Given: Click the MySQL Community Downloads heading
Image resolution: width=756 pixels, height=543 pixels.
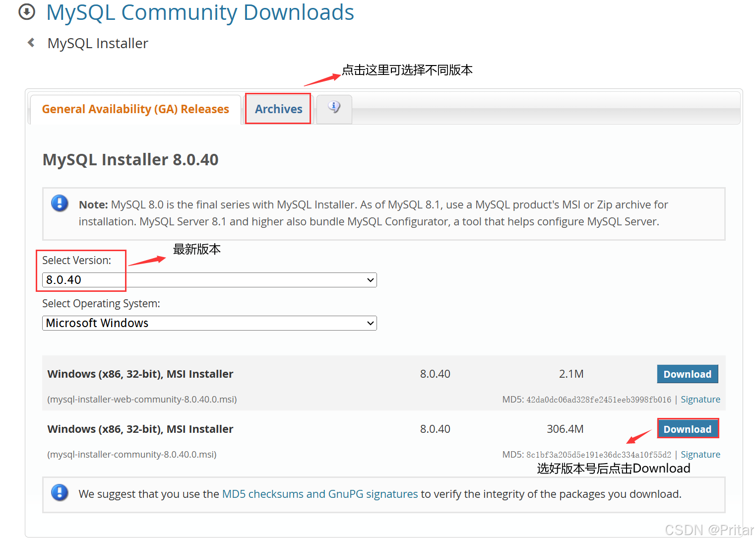Looking at the screenshot, I should tap(200, 12).
